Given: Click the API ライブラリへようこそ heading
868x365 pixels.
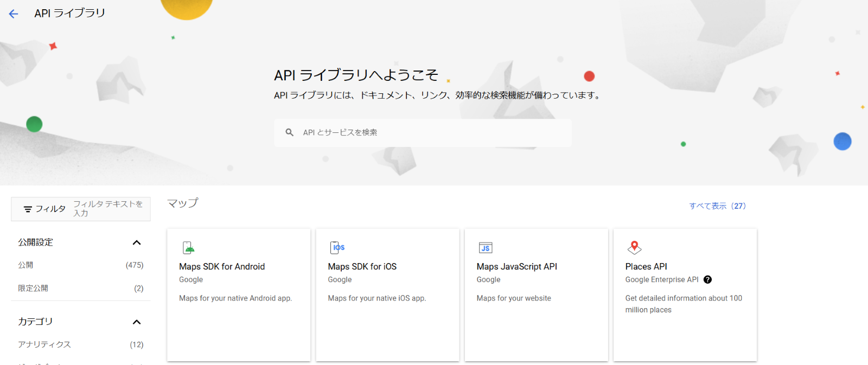Looking at the screenshot, I should point(356,75).
